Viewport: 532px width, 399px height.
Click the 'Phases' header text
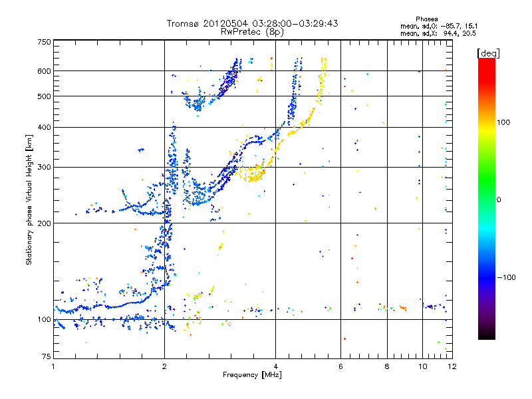point(426,19)
